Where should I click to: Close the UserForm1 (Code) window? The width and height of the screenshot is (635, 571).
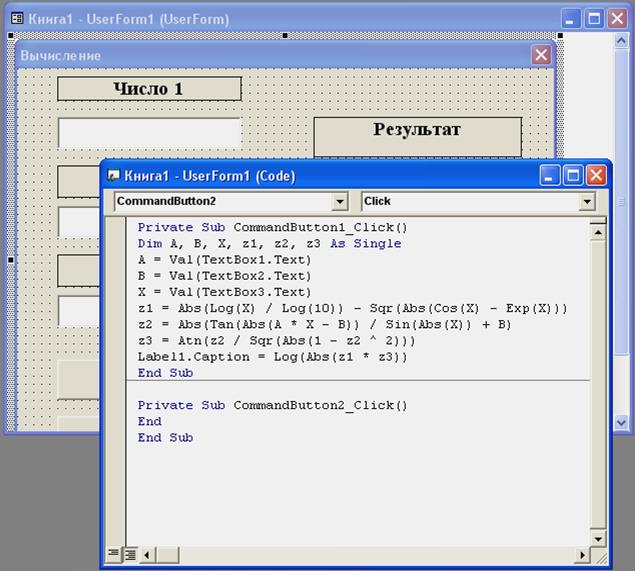point(596,176)
